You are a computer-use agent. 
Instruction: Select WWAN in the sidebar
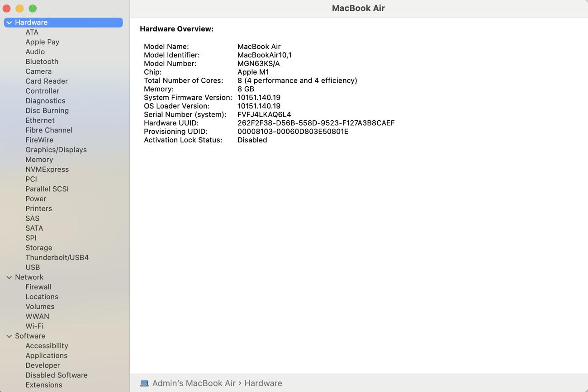coord(37,316)
